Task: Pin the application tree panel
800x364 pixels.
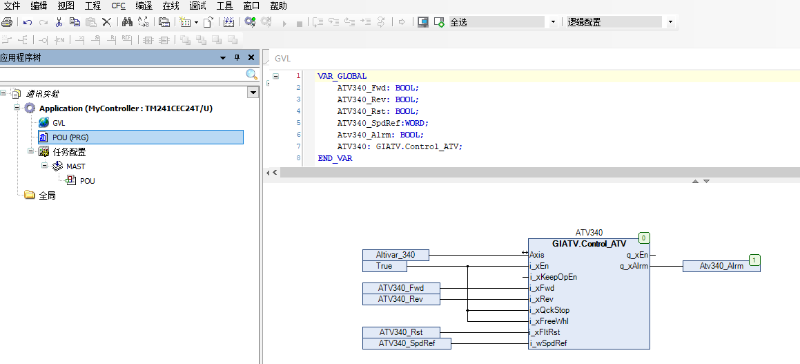Action: (237, 58)
